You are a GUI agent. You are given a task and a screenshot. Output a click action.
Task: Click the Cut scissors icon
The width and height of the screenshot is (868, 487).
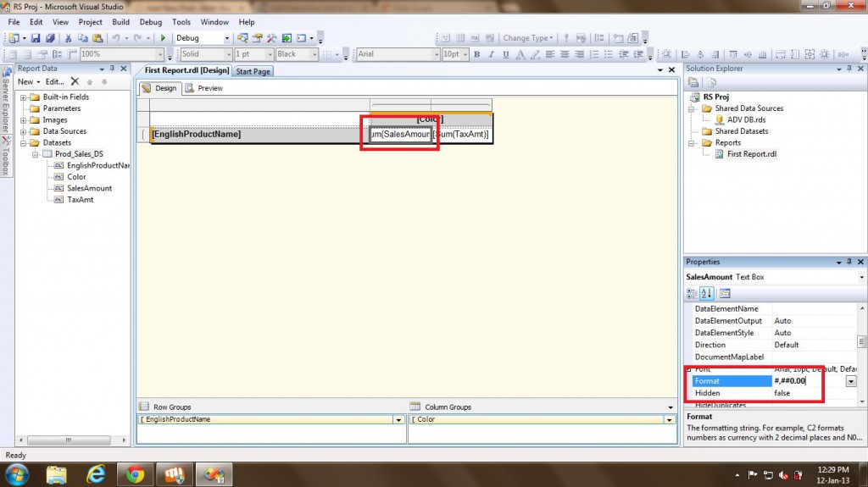click(69, 38)
